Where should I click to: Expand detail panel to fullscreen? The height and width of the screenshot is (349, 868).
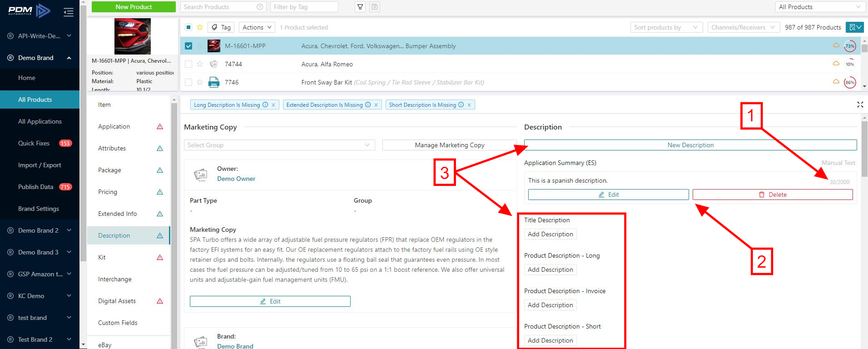pos(860,105)
